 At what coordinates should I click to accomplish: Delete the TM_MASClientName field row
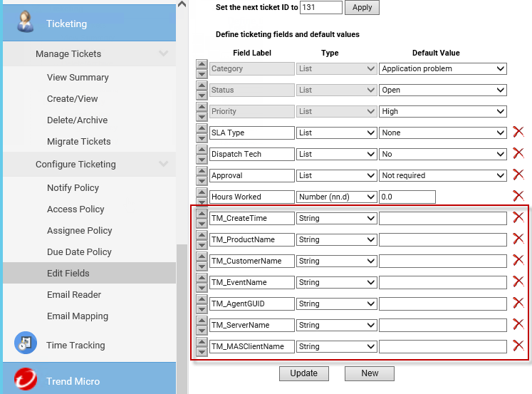518,346
